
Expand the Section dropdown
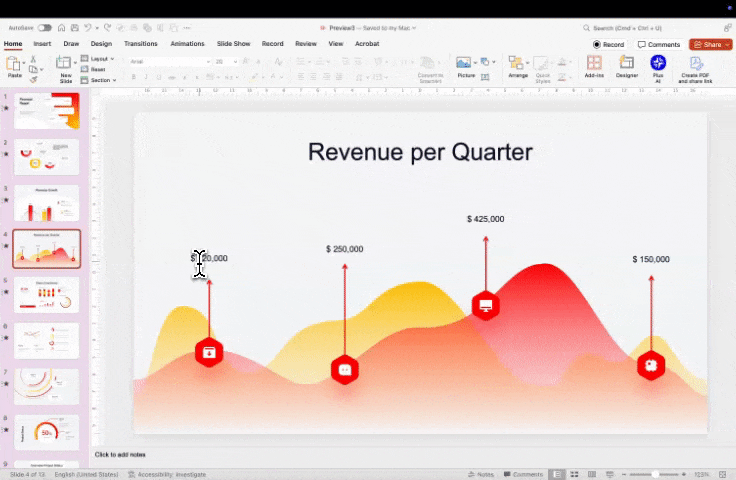point(101,80)
